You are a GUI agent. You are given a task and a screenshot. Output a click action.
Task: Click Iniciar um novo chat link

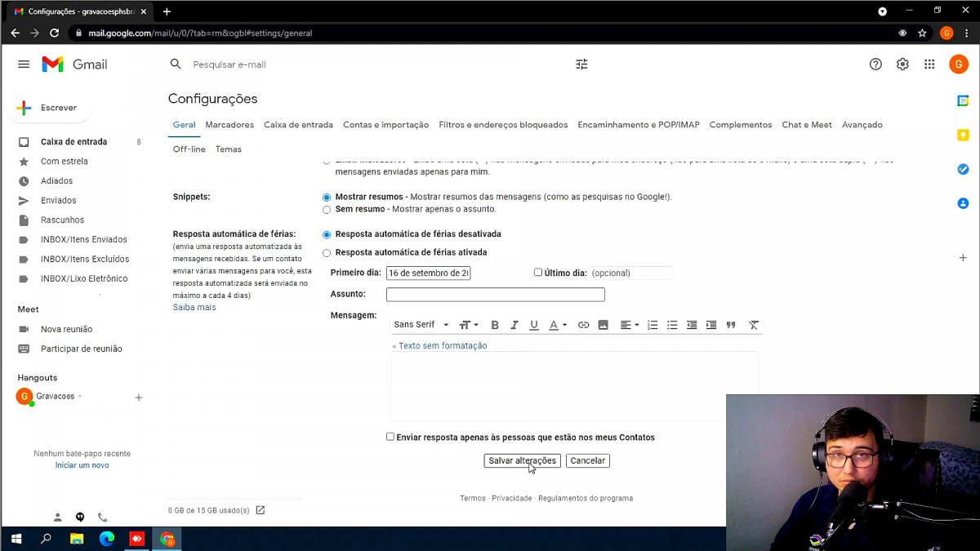[x=82, y=465]
